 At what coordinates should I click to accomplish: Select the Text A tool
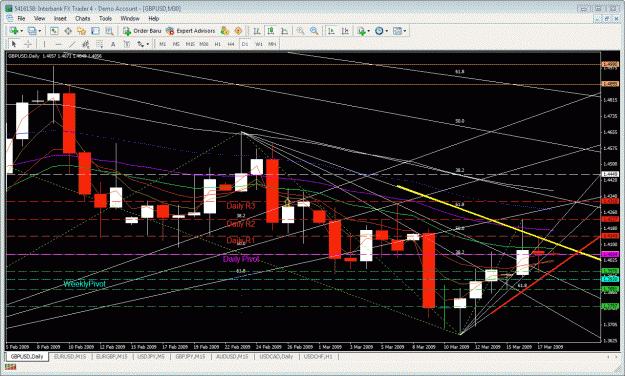pyautogui.click(x=113, y=44)
